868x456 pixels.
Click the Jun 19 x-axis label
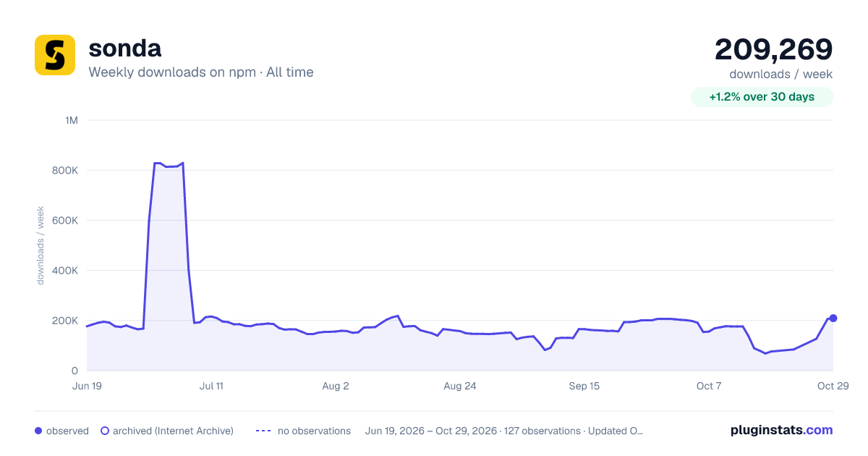click(x=87, y=386)
